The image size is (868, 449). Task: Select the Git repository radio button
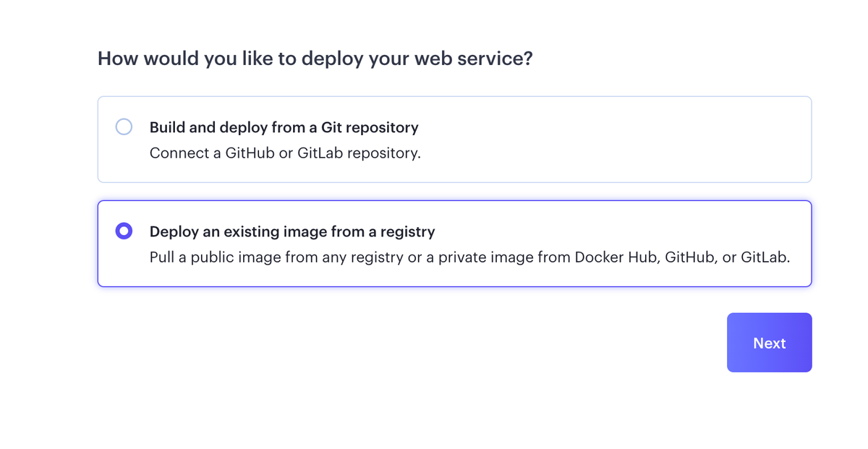click(x=124, y=127)
